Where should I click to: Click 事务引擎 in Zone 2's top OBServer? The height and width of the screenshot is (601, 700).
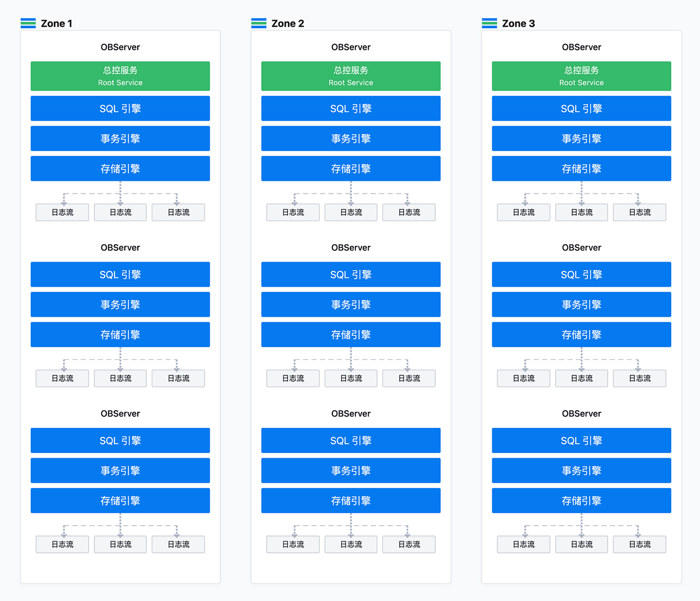pyautogui.click(x=351, y=139)
